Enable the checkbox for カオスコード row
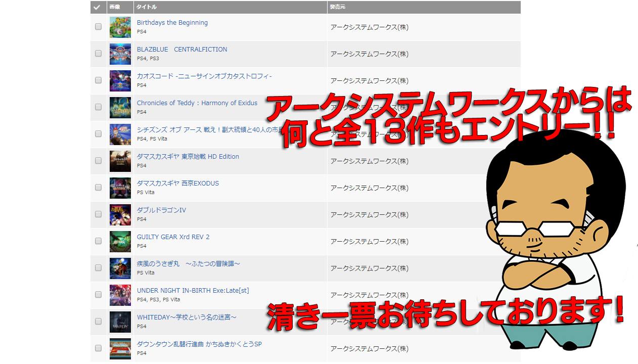638x364 pixels. (98, 80)
